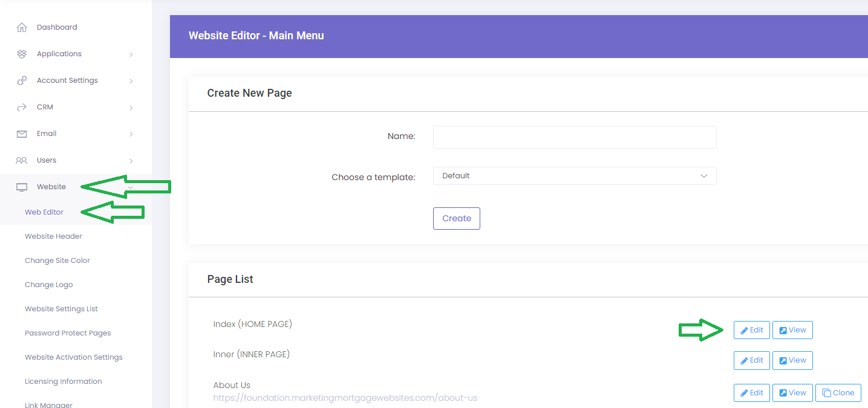Image resolution: width=868 pixels, height=408 pixels.
Task: Open Change Site Color settings
Action: click(57, 260)
